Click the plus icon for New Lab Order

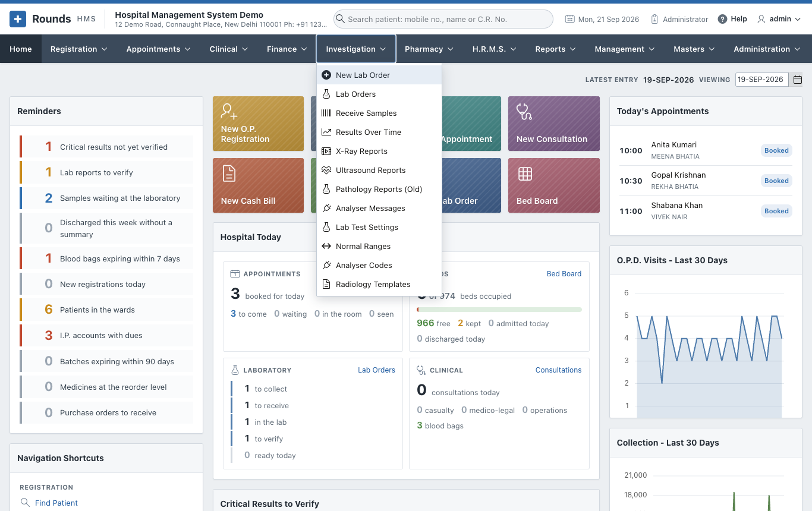(326, 75)
